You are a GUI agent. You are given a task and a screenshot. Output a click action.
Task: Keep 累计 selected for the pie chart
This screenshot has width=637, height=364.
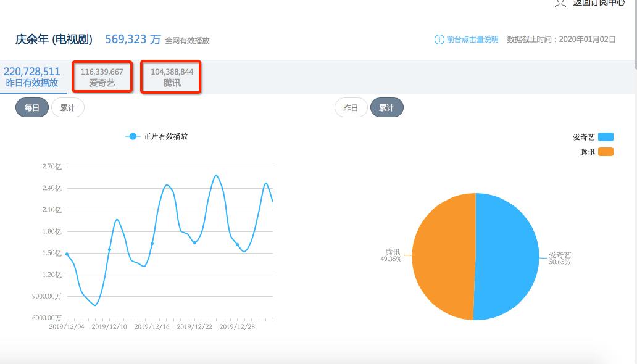[x=387, y=107]
